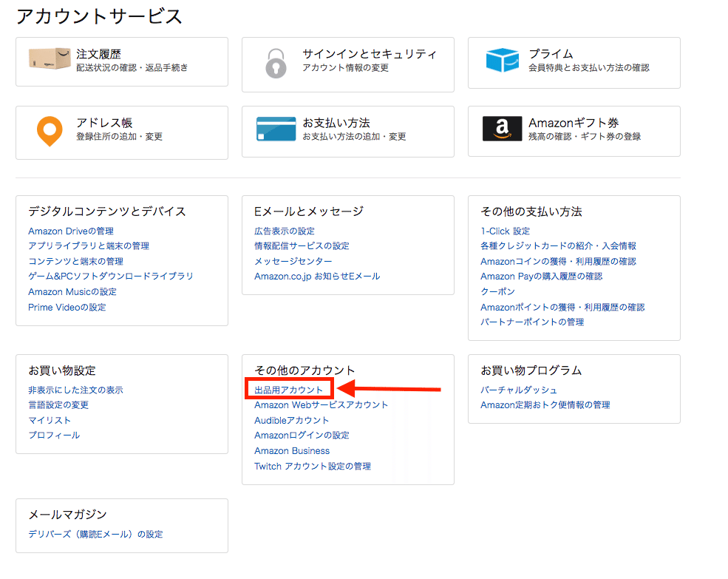Click お買い物プログラム section heading

531,370
